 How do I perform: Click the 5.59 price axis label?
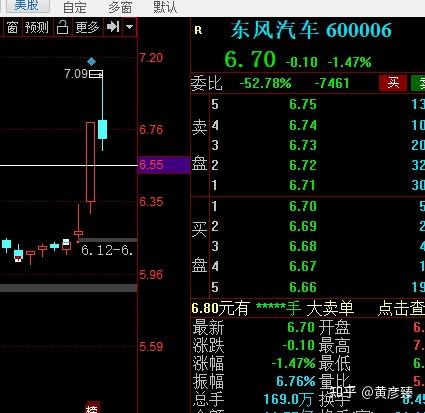(x=151, y=347)
